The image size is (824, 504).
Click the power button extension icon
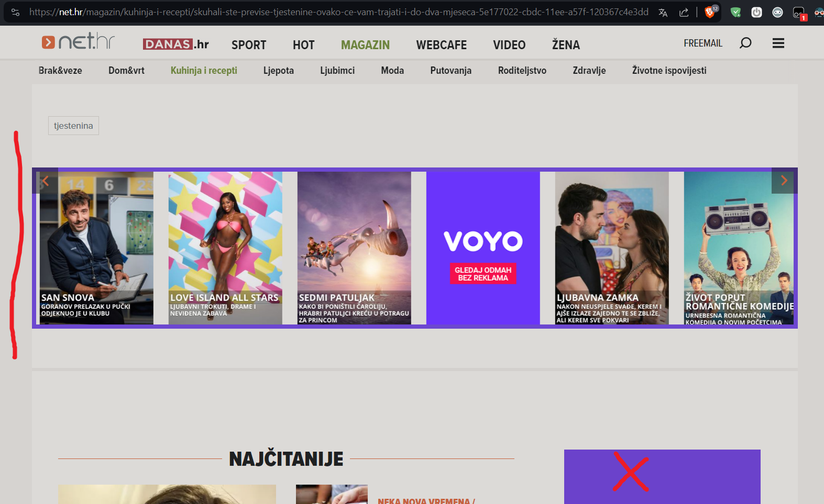point(756,13)
